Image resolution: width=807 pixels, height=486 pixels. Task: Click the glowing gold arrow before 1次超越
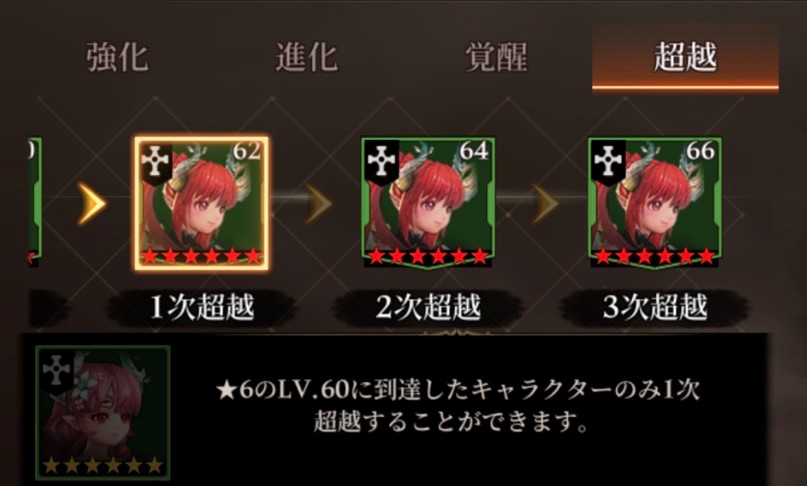(92, 203)
